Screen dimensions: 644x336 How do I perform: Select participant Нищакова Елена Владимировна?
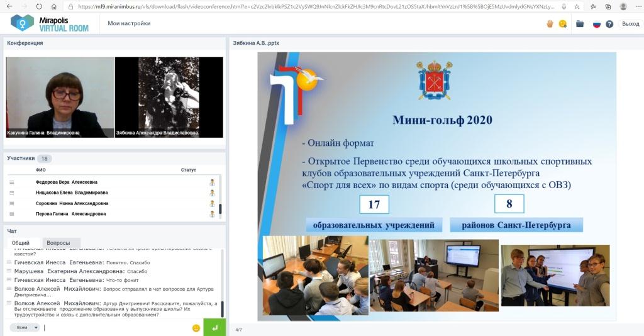[x=72, y=193]
